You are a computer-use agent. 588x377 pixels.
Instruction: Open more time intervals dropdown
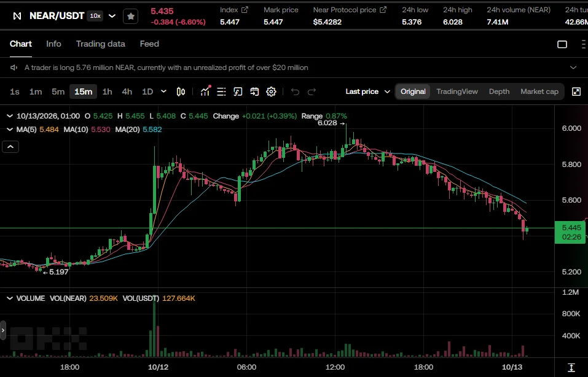click(x=163, y=91)
